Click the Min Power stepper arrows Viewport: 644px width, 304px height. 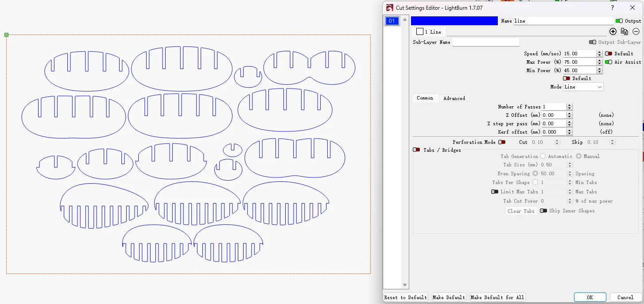coord(600,70)
